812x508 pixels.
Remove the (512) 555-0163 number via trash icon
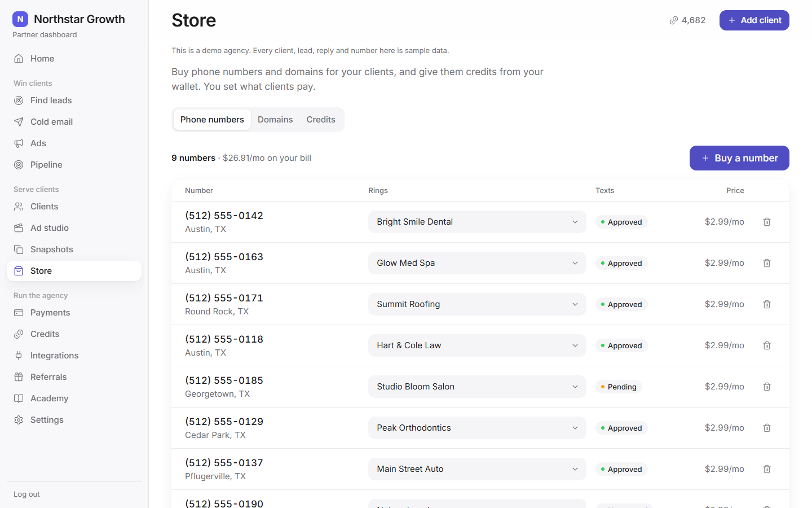click(x=767, y=263)
